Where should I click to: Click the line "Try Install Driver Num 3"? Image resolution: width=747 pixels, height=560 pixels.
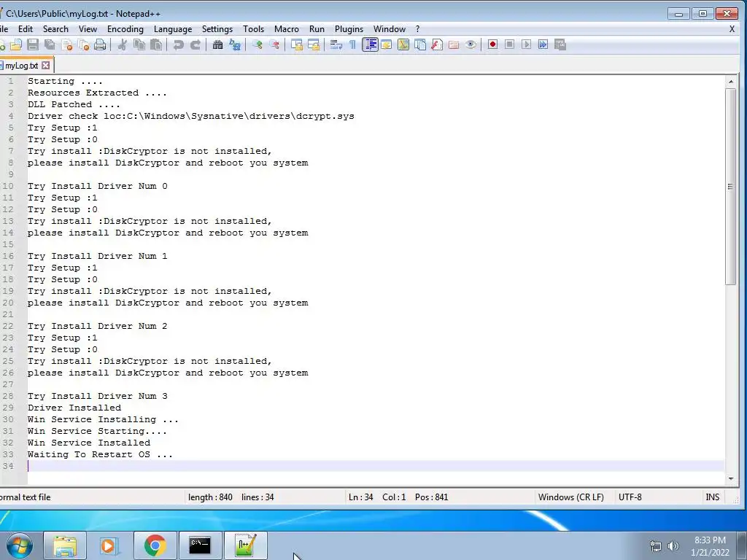pos(98,396)
